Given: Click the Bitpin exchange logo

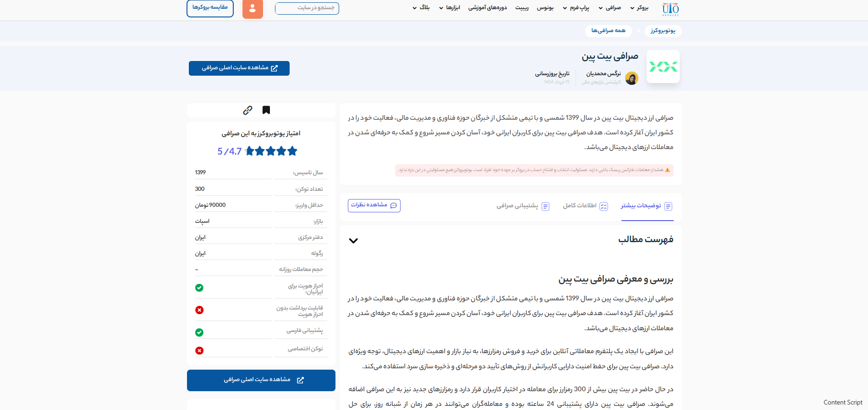Looking at the screenshot, I should (x=663, y=67).
